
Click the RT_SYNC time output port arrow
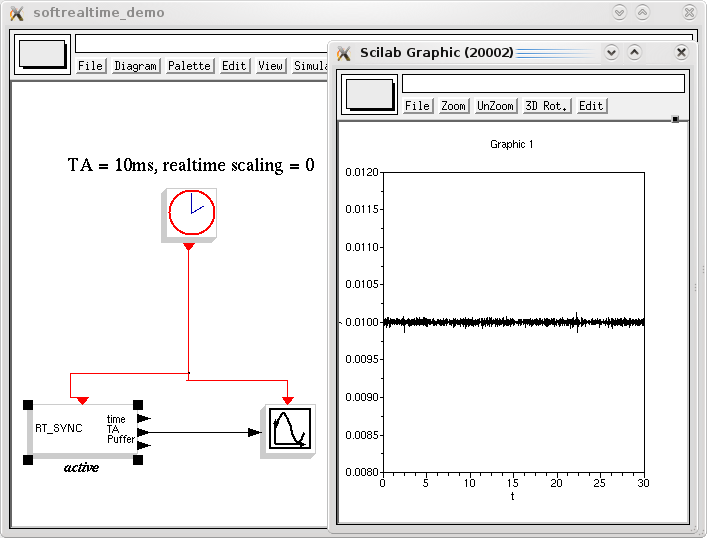[144, 419]
